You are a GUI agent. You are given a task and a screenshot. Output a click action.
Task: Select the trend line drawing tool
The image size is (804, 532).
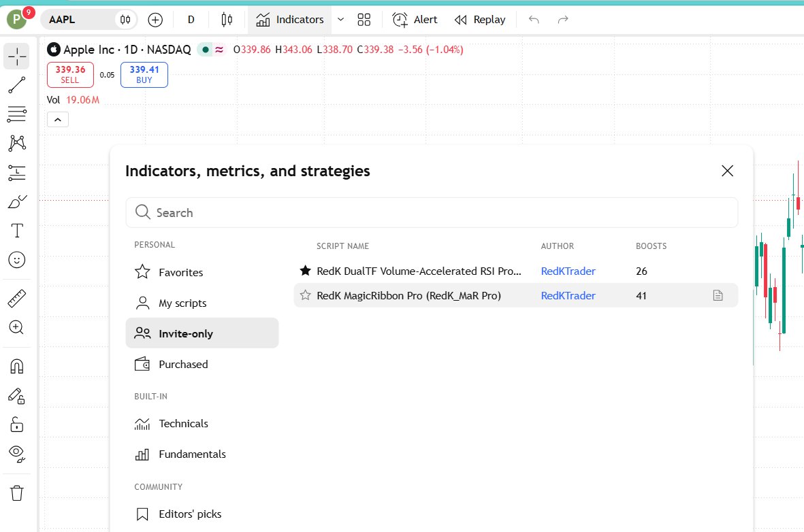[16, 85]
